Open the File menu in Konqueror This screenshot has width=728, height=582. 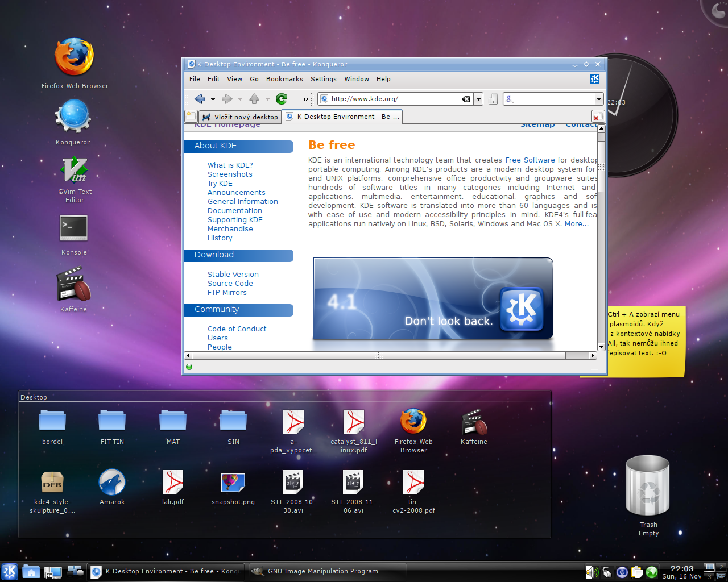(x=195, y=79)
